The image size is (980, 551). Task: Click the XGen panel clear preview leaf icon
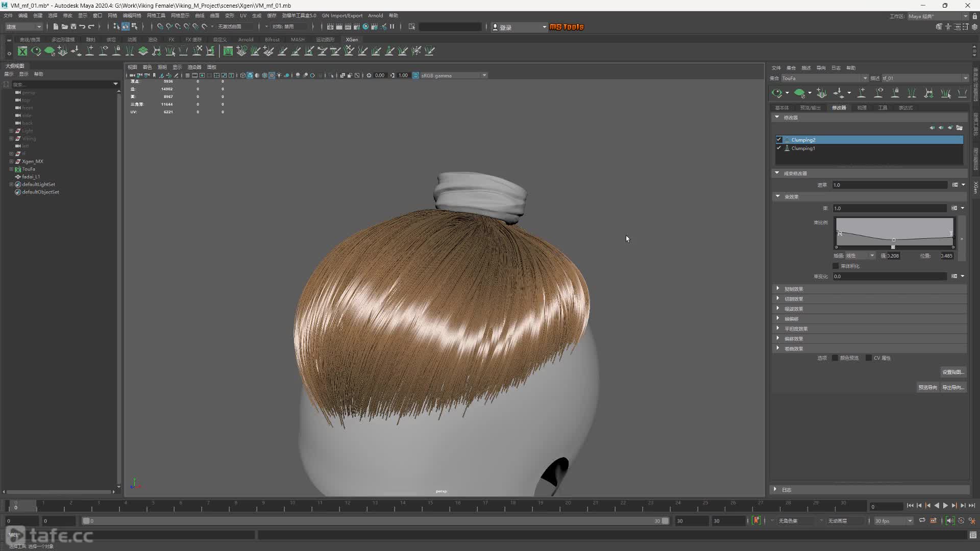tap(800, 93)
